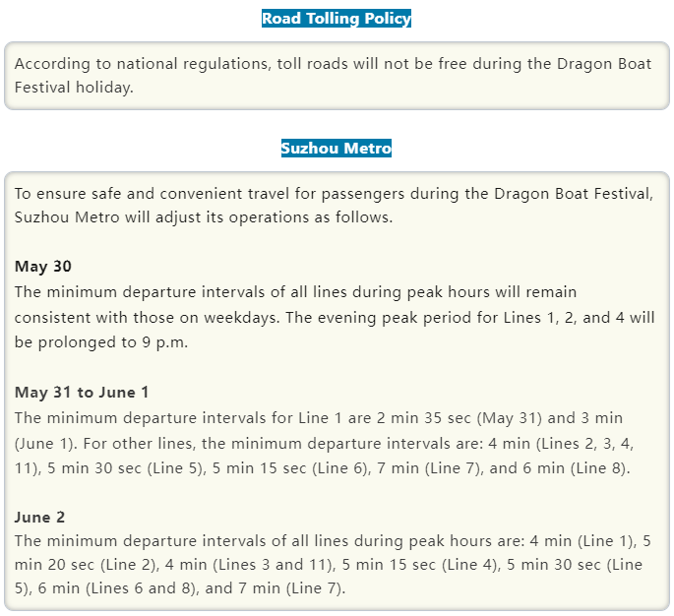The image size is (674, 616).
Task: Click 'Festival holiday.' in the tolling box
Action: click(x=74, y=88)
